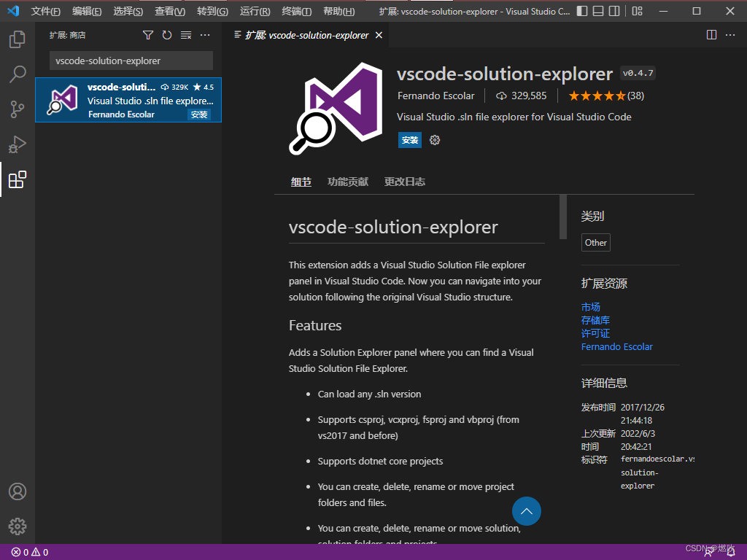Screen dimensions: 747x560
Task: Click the extension search input field
Action: click(x=131, y=61)
